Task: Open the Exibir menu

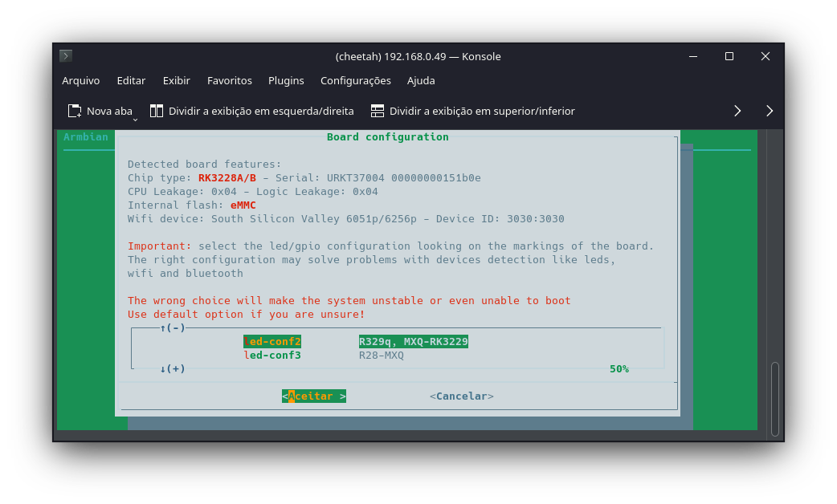Action: (176, 80)
